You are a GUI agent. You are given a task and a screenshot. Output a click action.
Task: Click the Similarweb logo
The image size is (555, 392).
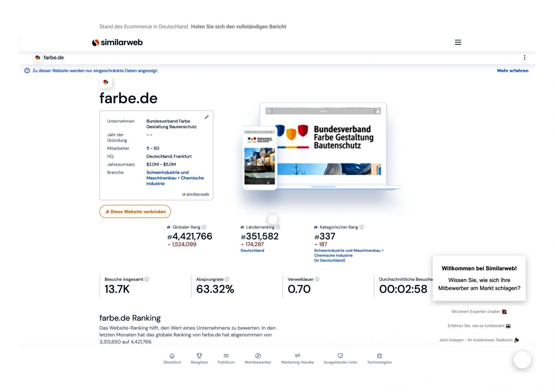click(x=117, y=42)
